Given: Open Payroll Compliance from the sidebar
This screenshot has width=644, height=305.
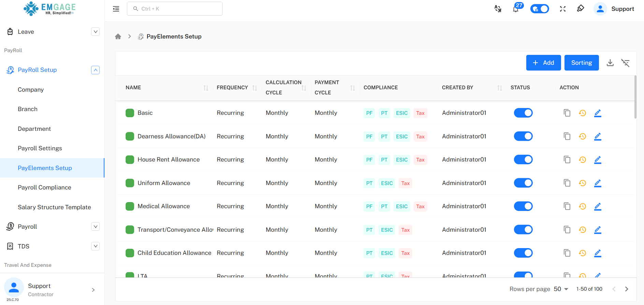Looking at the screenshot, I should [44, 187].
